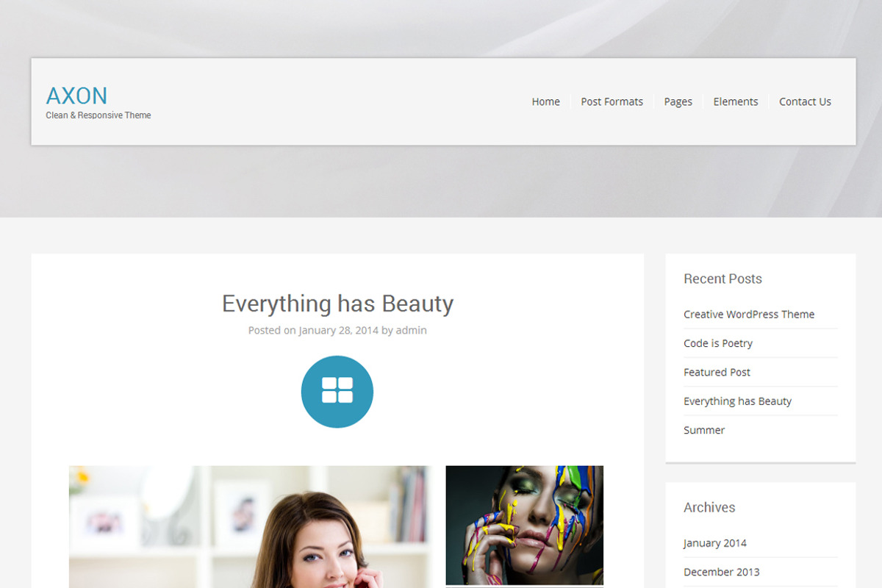Viewport: 882px width, 588px height.
Task: Open the Summer recent post
Action: (703, 430)
